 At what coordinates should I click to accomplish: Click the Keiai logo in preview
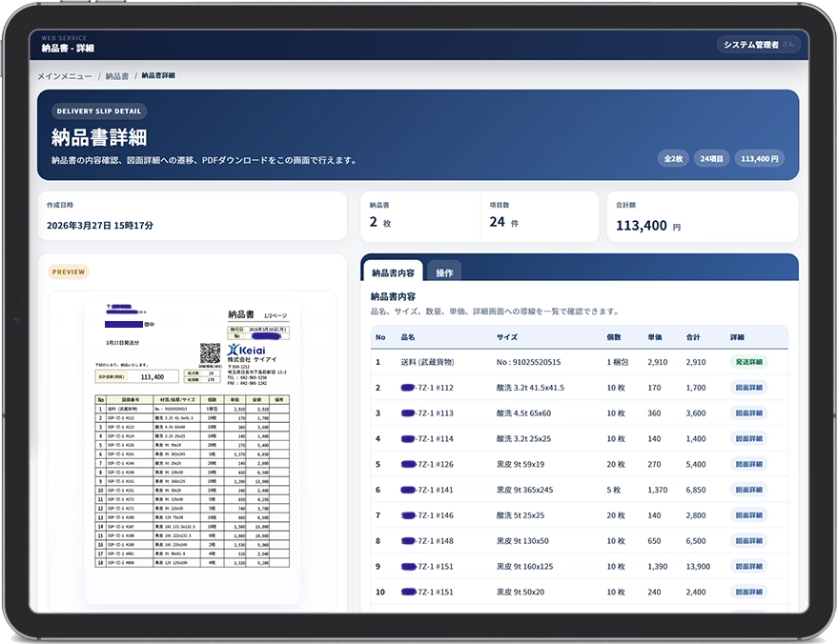246,350
